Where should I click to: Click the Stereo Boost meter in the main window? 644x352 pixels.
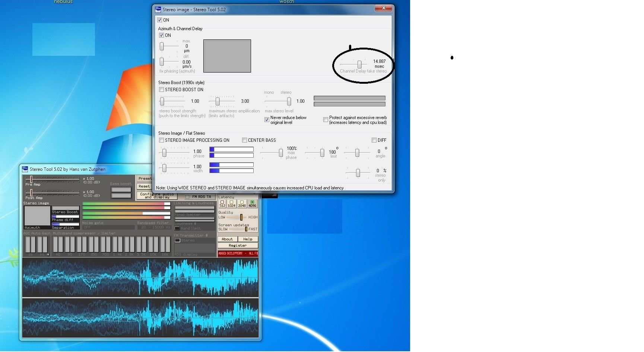66,208
